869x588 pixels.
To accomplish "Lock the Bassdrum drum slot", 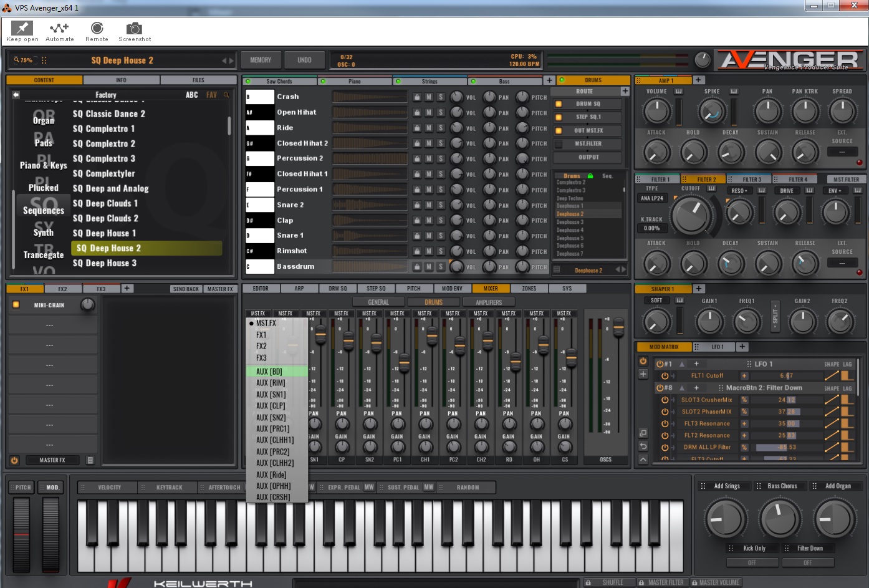I will [x=417, y=267].
